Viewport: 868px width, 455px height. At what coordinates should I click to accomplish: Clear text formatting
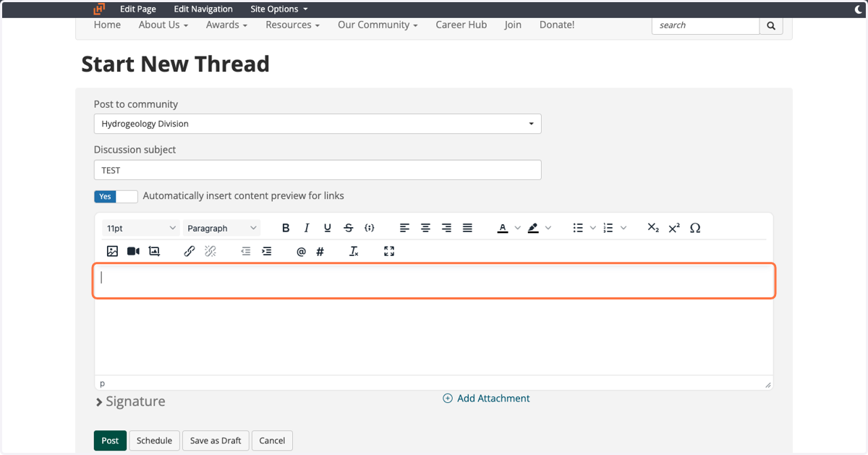(354, 251)
